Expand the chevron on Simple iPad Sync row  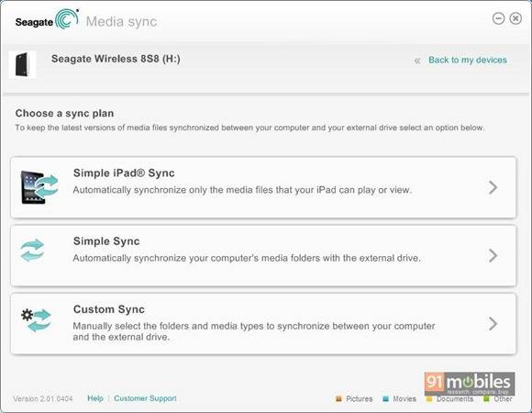pyautogui.click(x=493, y=187)
